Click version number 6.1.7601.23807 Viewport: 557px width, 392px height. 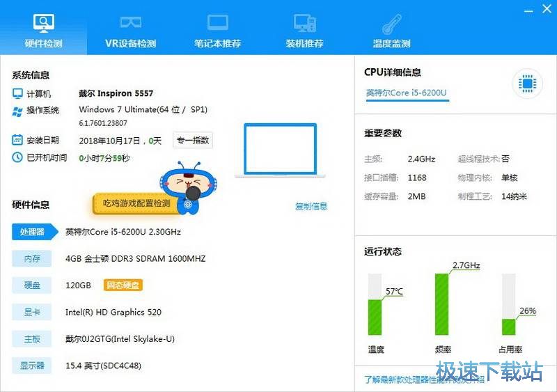103,123
